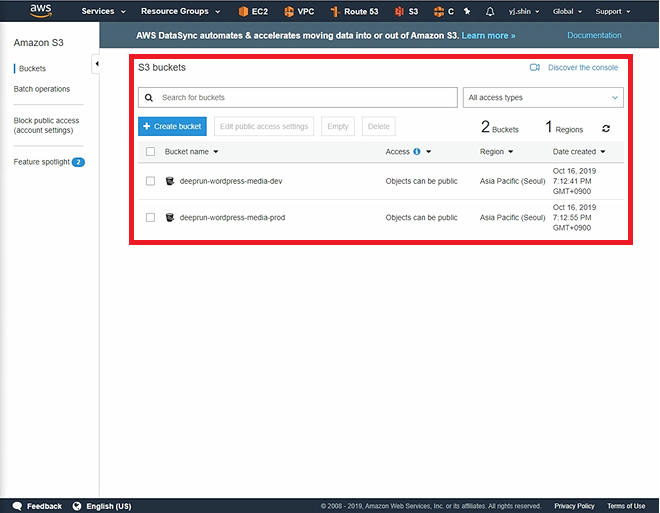Viewport: 660px width, 513px height.
Task: Click Objects can be public for dev bucket
Action: tap(421, 181)
